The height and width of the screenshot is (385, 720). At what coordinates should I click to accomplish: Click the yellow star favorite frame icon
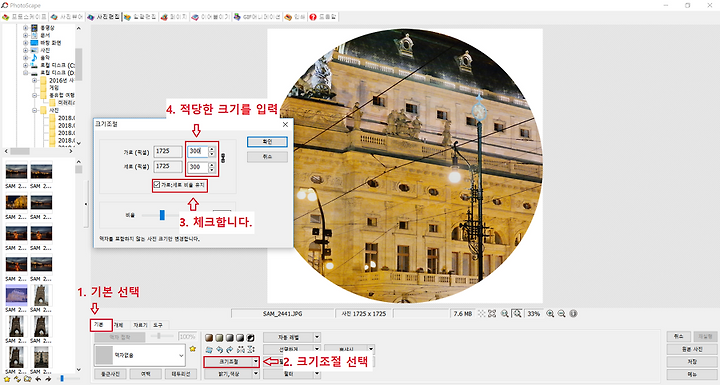coord(192,349)
